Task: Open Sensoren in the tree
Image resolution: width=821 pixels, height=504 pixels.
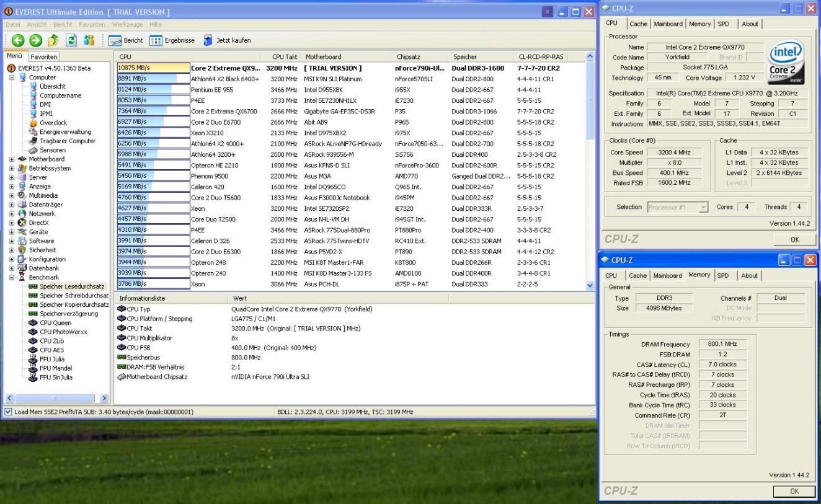Action: [x=52, y=150]
